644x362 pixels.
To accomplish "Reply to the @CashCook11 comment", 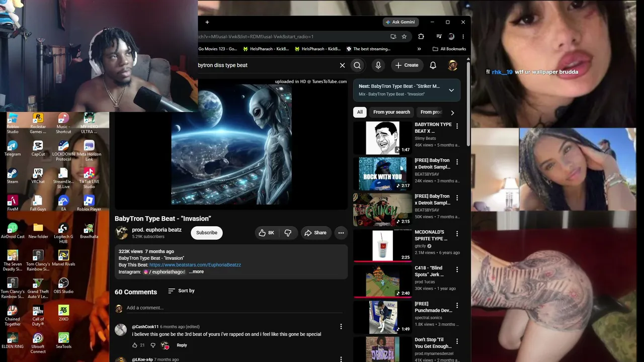I will click(182, 345).
